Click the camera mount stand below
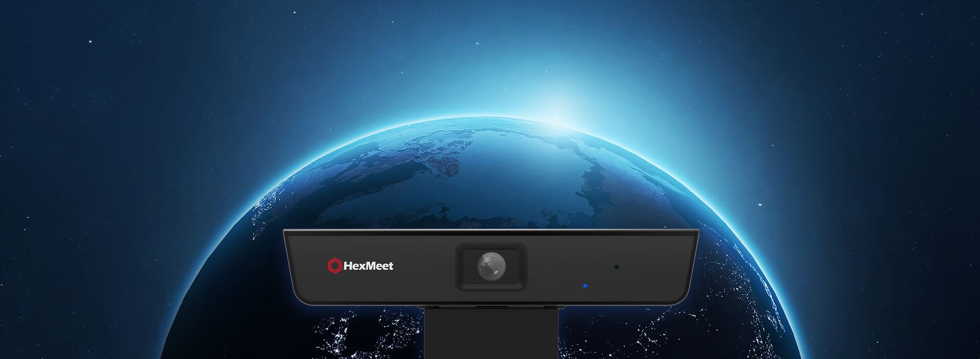 click(x=491, y=334)
